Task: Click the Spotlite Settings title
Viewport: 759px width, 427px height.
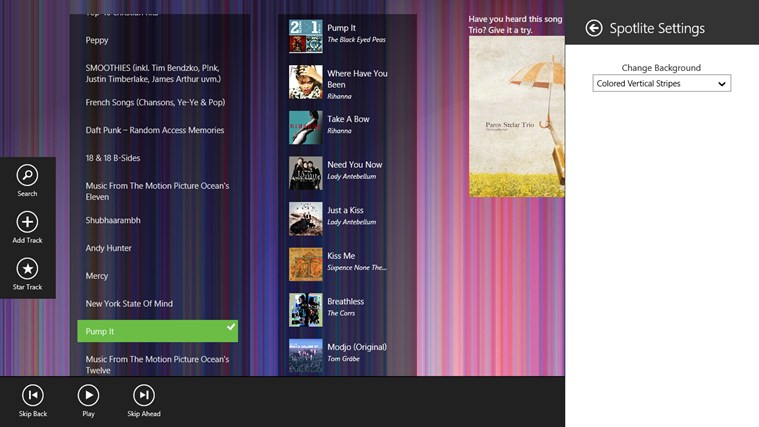Action: pyautogui.click(x=657, y=29)
